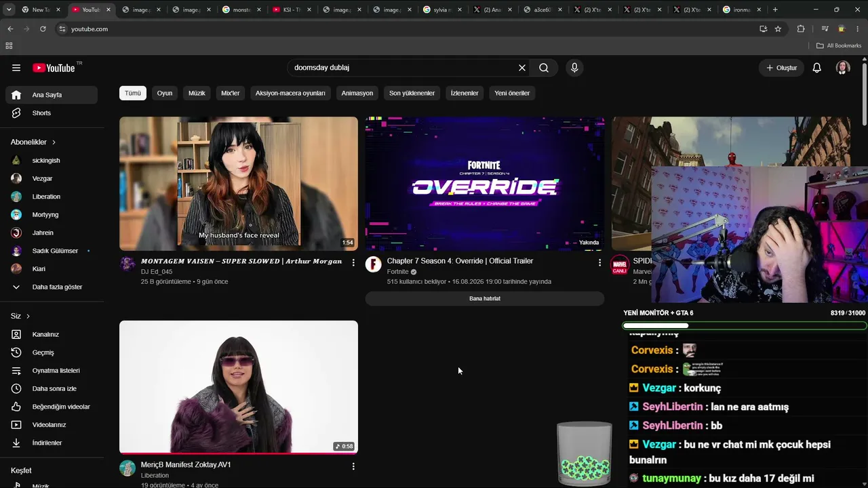Screen dimensions: 868x488
Task: Open options menu for MONTAGEM VAISEN video
Action: (x=353, y=262)
